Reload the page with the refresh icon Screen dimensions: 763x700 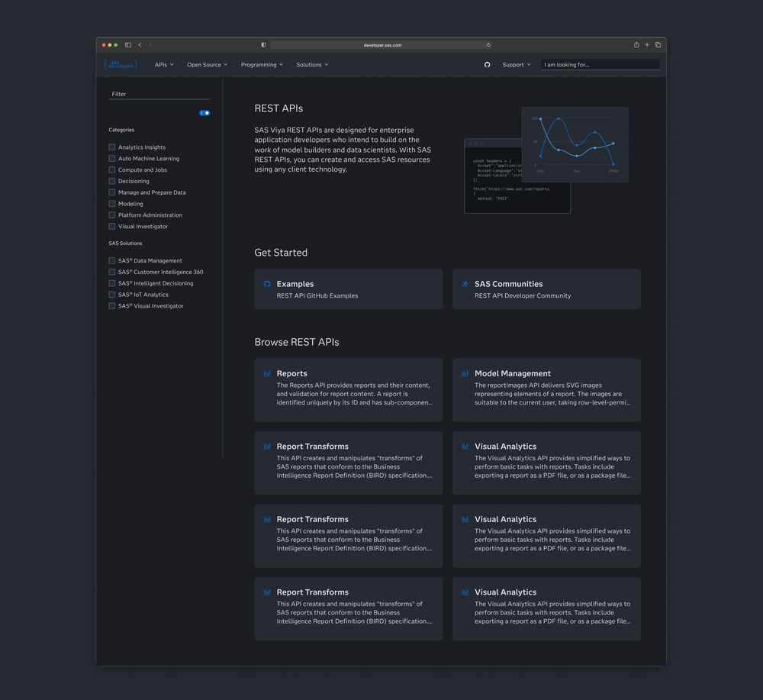click(x=488, y=45)
